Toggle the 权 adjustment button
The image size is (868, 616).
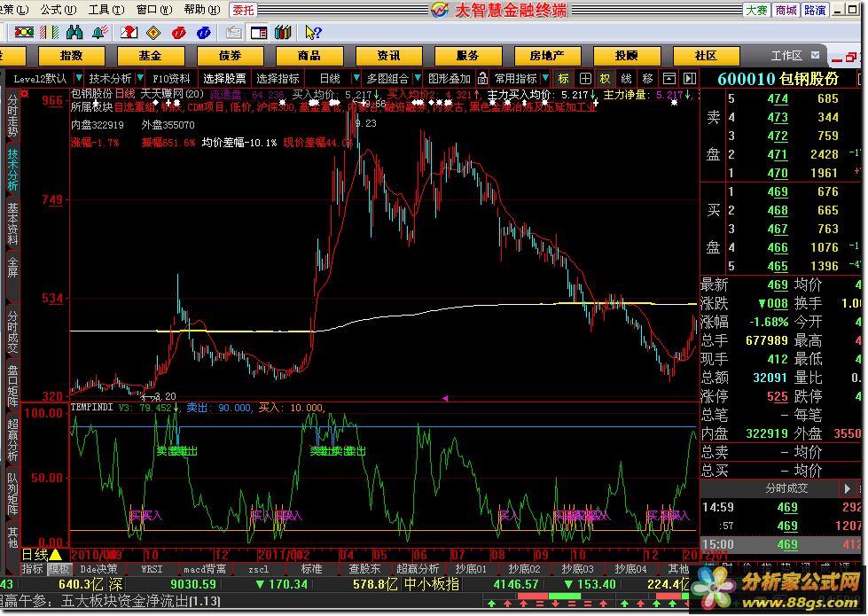tap(605, 79)
